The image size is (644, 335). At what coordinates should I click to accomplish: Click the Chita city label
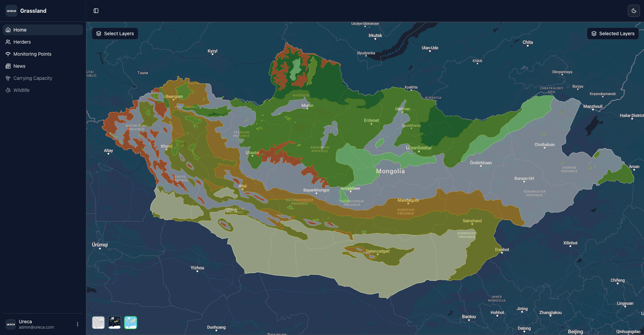(527, 42)
